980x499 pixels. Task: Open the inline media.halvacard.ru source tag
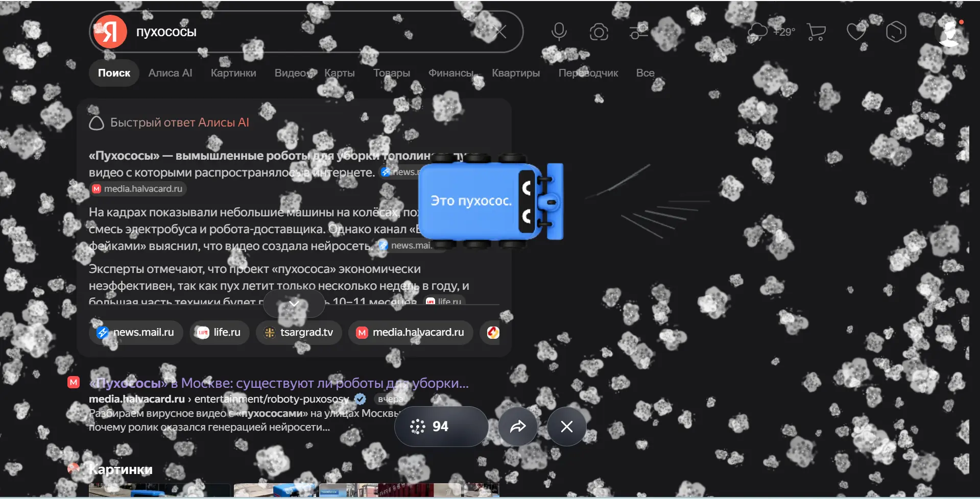pos(138,189)
